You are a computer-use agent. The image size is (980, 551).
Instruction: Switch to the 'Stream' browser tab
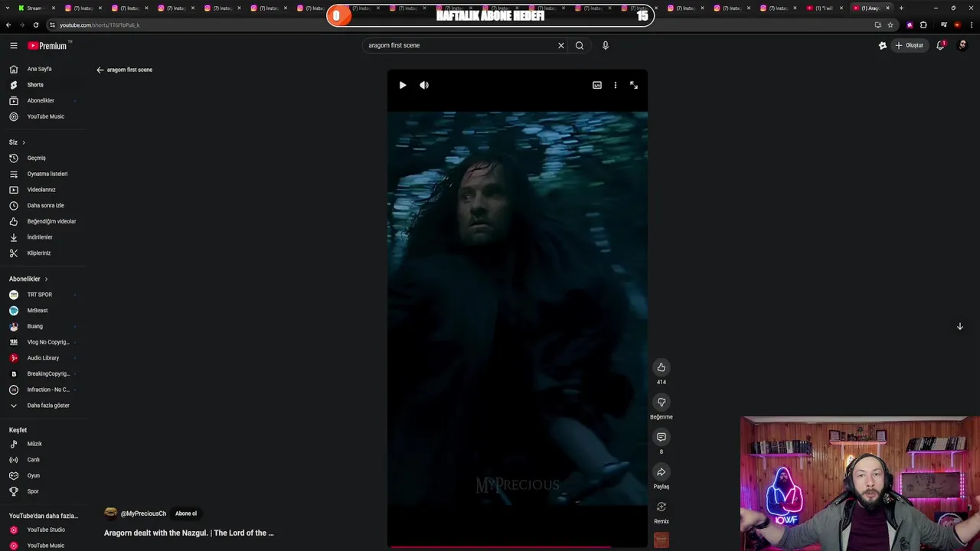[x=36, y=8]
